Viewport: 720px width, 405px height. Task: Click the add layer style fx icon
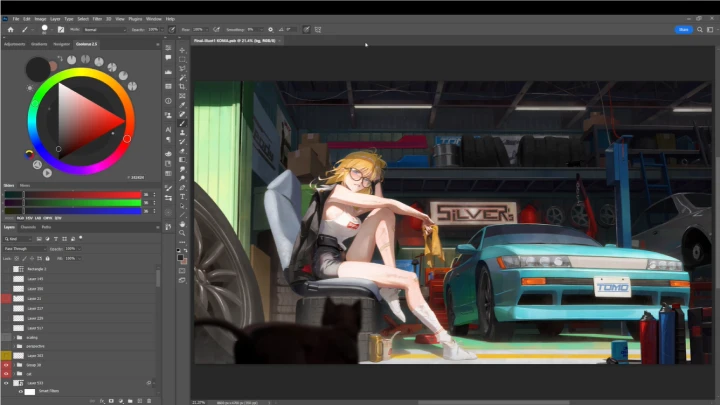(102, 401)
